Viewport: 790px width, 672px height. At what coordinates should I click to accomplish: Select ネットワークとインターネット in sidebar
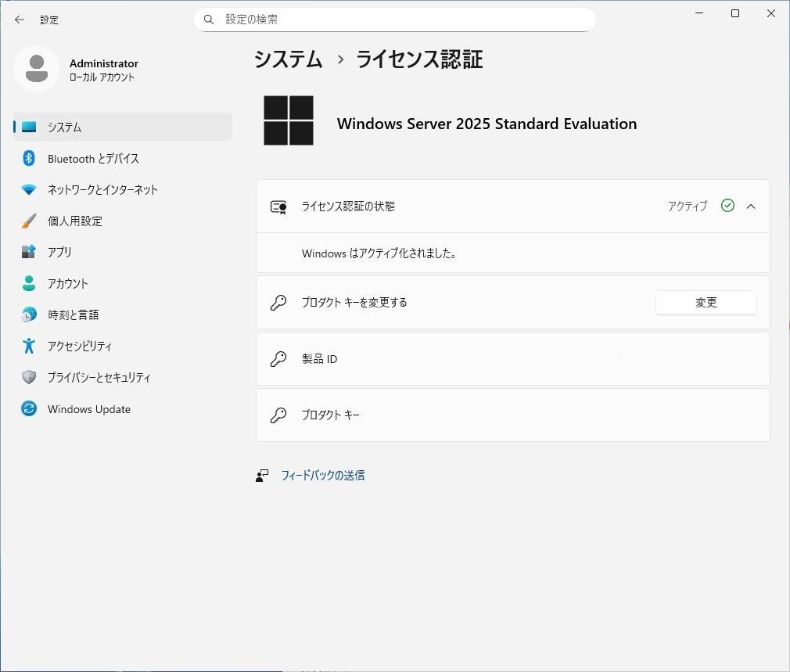(102, 190)
